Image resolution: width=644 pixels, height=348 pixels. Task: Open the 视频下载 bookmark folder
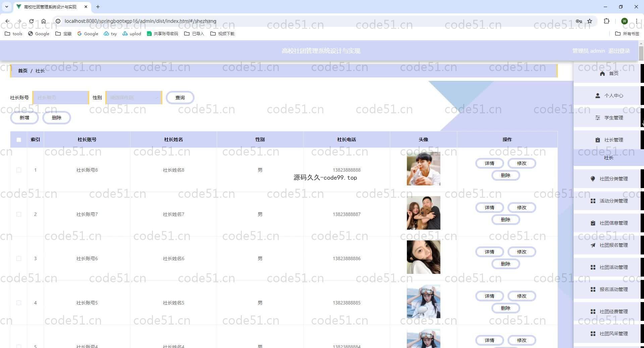[222, 34]
